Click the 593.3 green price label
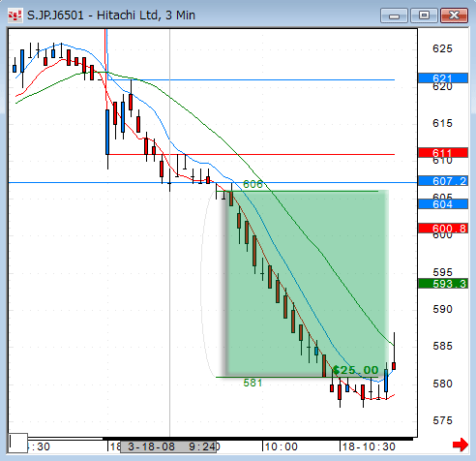 [x=443, y=284]
